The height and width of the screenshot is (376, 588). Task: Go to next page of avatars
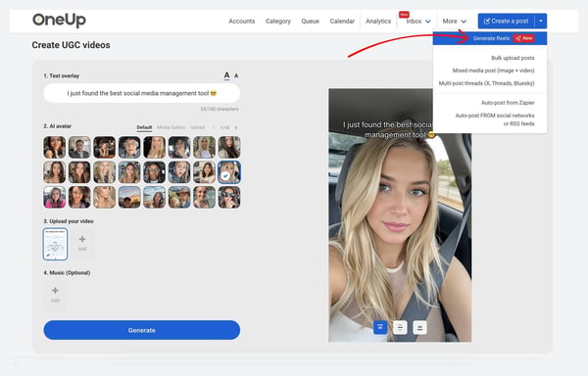click(x=236, y=127)
